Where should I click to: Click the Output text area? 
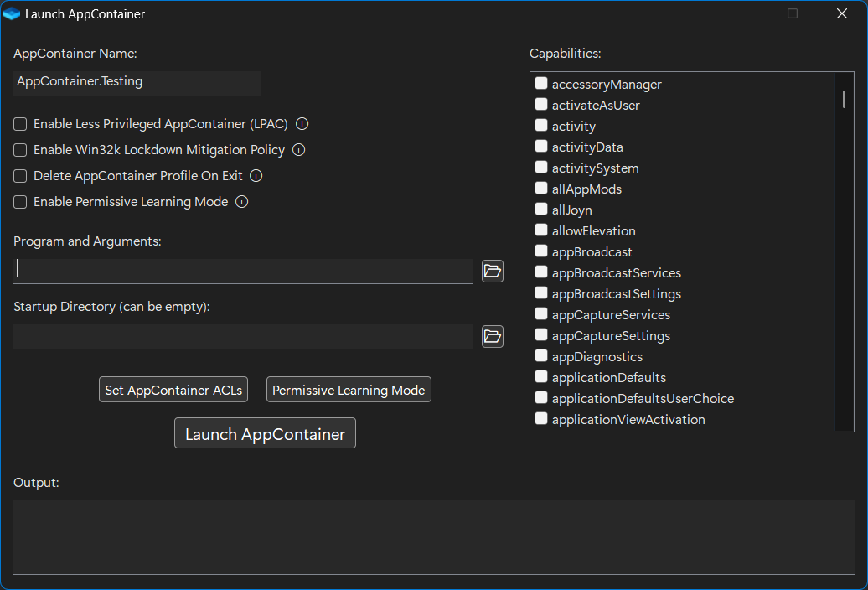(x=434, y=537)
